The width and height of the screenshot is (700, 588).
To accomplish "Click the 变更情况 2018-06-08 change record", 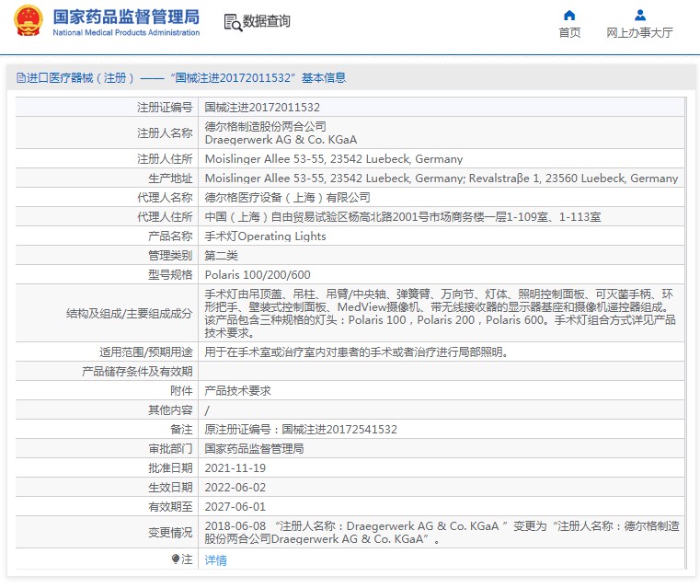I will (x=442, y=532).
